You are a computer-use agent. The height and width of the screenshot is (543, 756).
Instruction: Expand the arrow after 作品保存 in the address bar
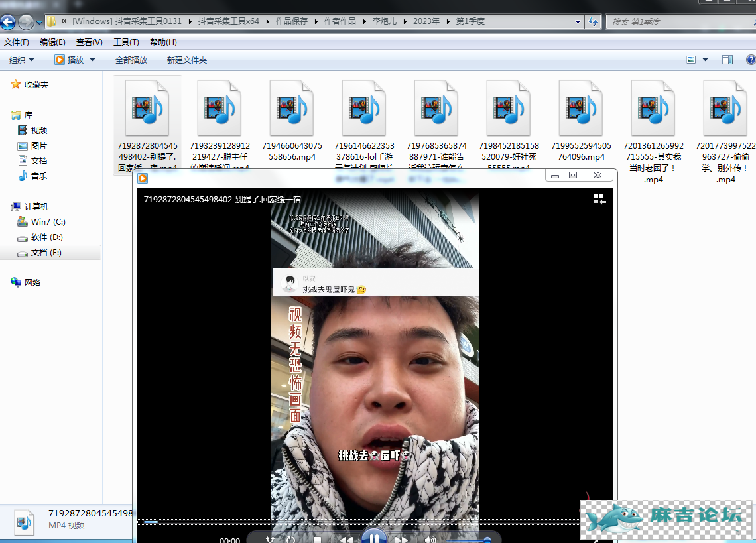point(316,21)
